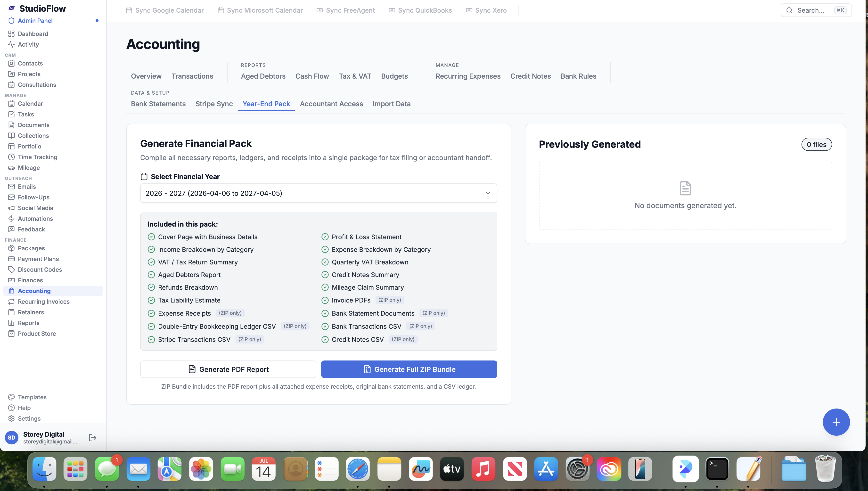Open Payment Plans in sidebar

point(38,259)
